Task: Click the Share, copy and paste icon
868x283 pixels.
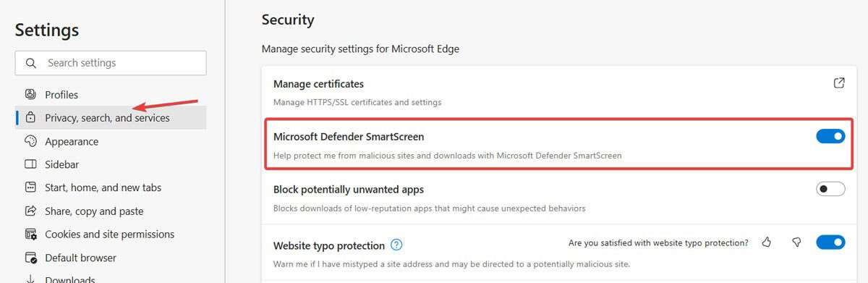Action: [x=30, y=211]
